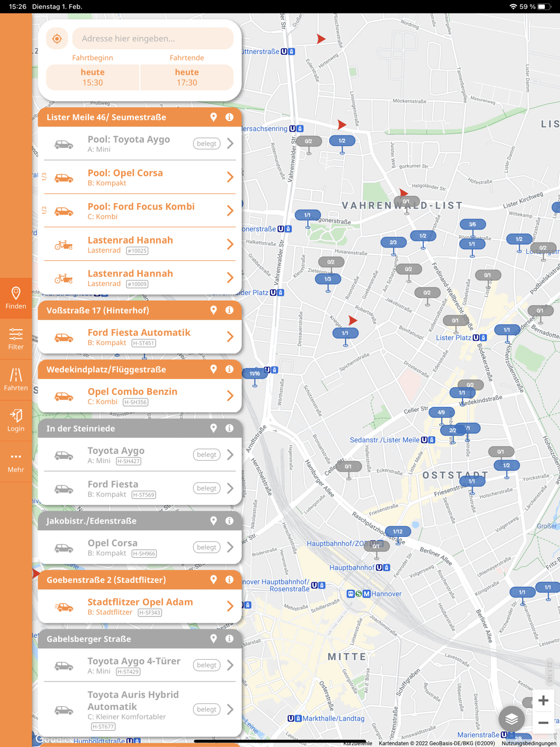Open info for Gabelsberger Straße station

point(230,639)
